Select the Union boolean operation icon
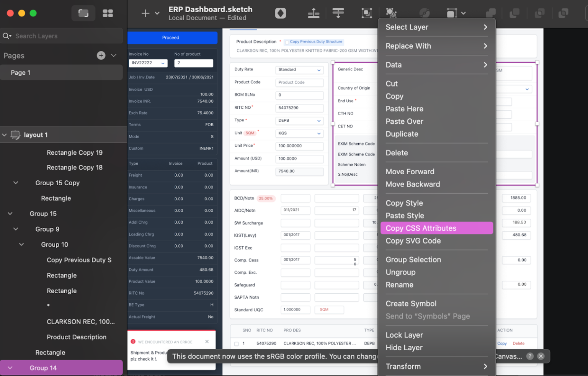588x376 pixels. coord(491,13)
